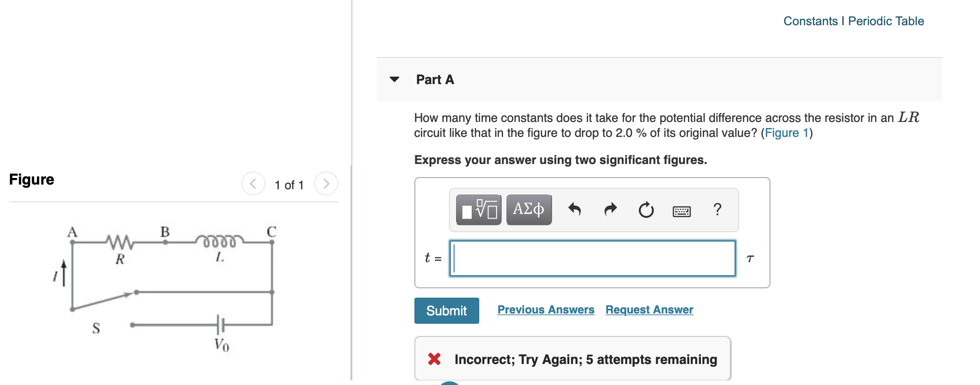
Task: Open Previous Answers
Action: (x=545, y=309)
